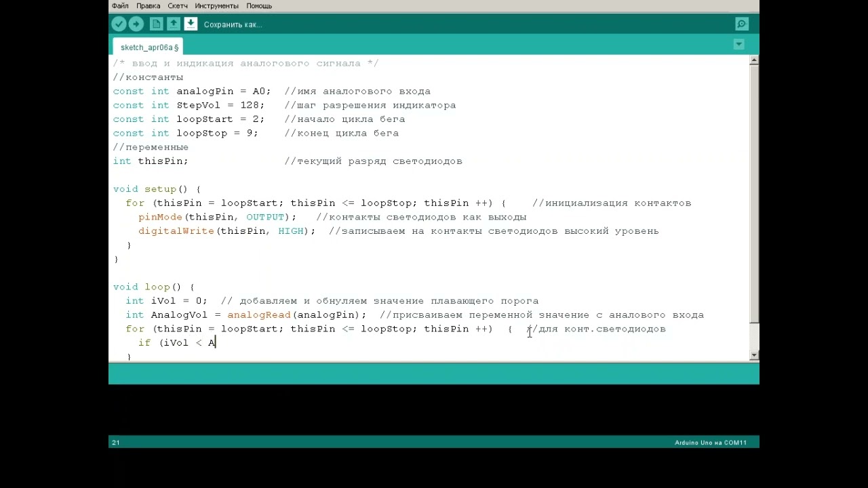The image size is (868, 488).
Task: Click 'digitalWrite(thisPin, HIGH);' line
Action: click(227, 231)
